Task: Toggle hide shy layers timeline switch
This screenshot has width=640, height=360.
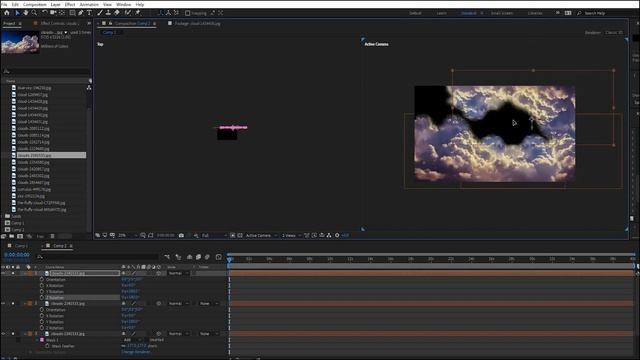Action: coord(189,257)
